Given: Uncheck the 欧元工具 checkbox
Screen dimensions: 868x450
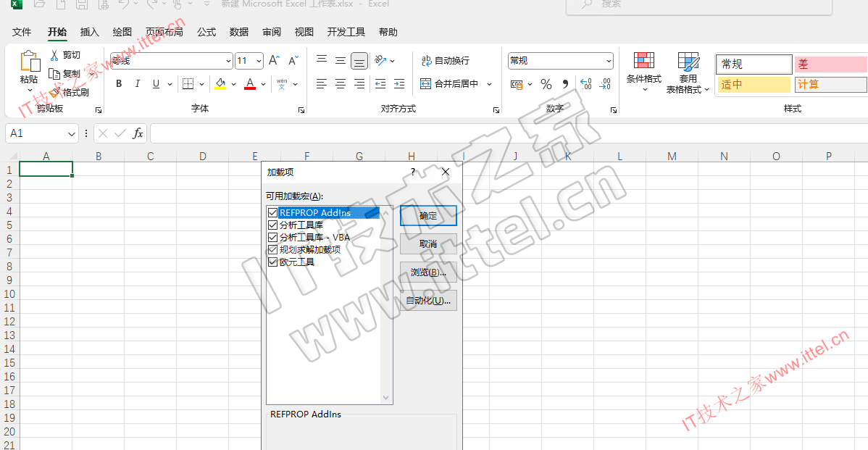Looking at the screenshot, I should (x=272, y=262).
